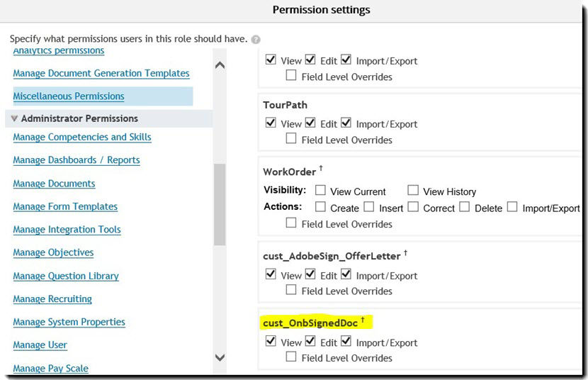The width and height of the screenshot is (588, 380).
Task: Open Miscellaneous Permissions category
Action: [69, 96]
